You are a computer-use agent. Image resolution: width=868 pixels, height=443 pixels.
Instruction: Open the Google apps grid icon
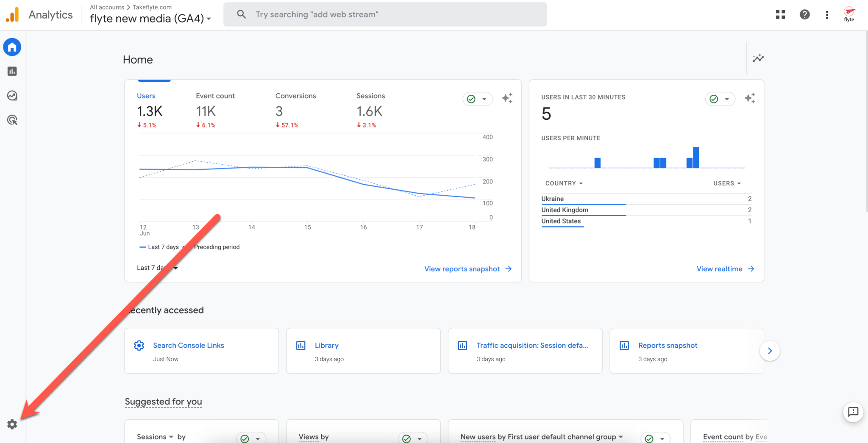780,14
